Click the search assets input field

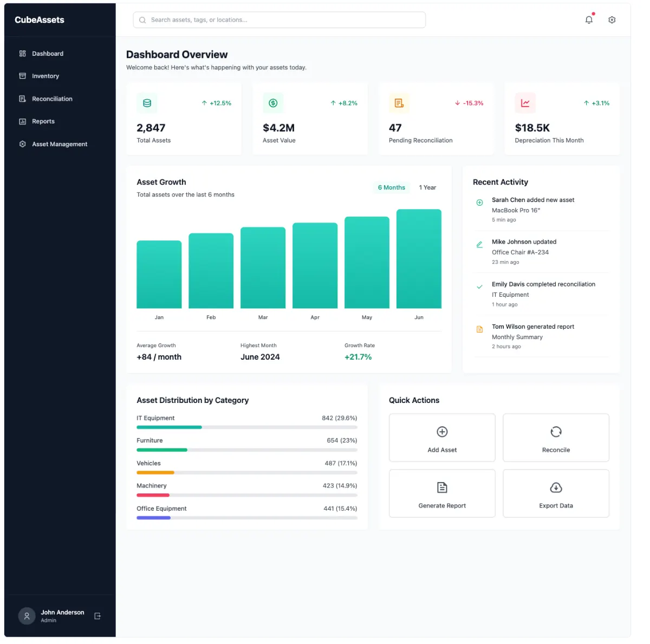(x=279, y=19)
